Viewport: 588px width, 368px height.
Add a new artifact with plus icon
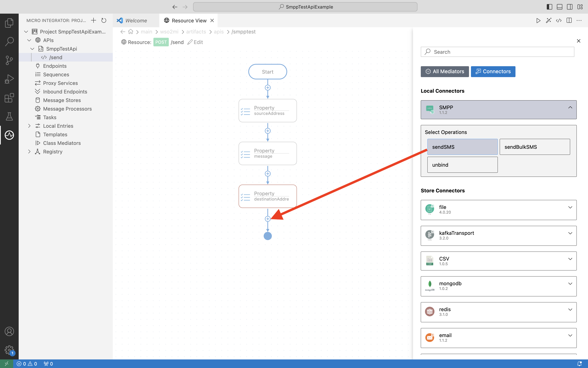(x=94, y=20)
